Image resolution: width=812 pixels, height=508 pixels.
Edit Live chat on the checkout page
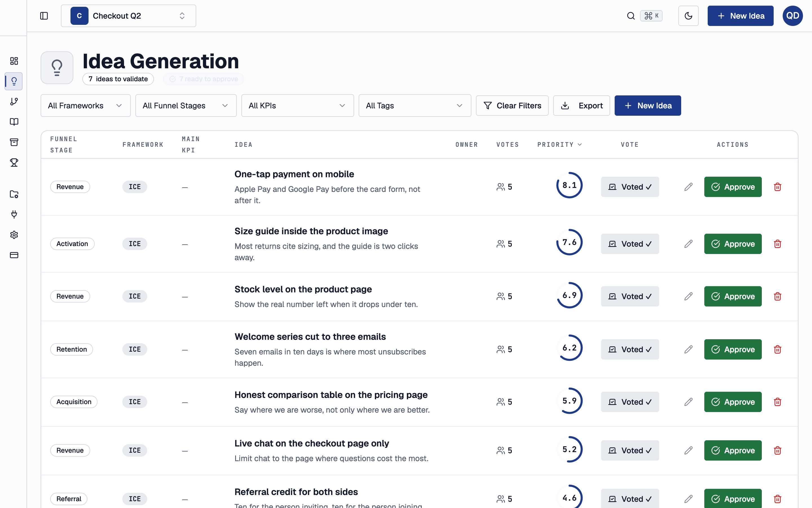[x=688, y=450]
